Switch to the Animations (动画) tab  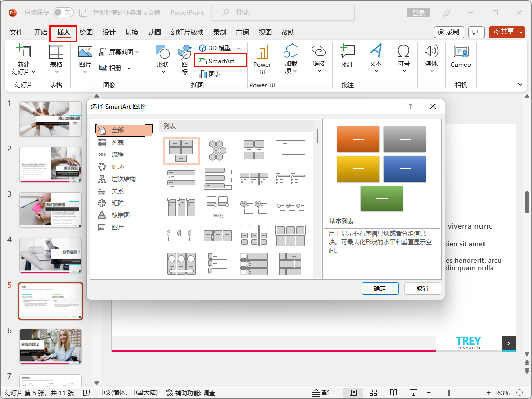pos(155,32)
